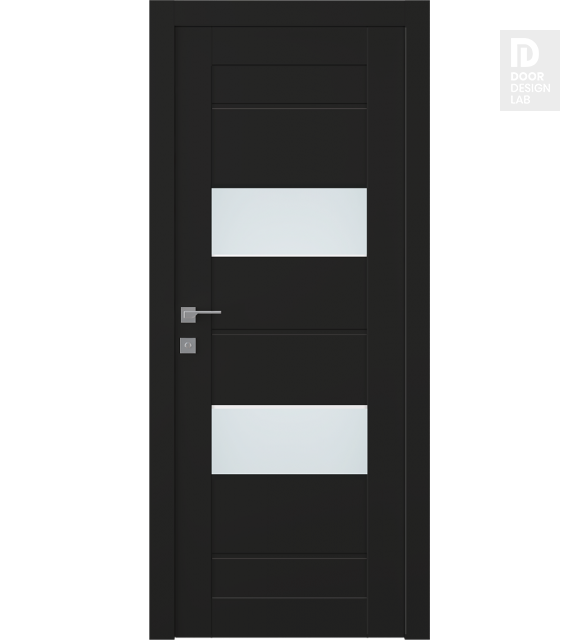Screen dimensions: 580x640
Task: Click the right vertical stile of the door
Action: (385, 333)
